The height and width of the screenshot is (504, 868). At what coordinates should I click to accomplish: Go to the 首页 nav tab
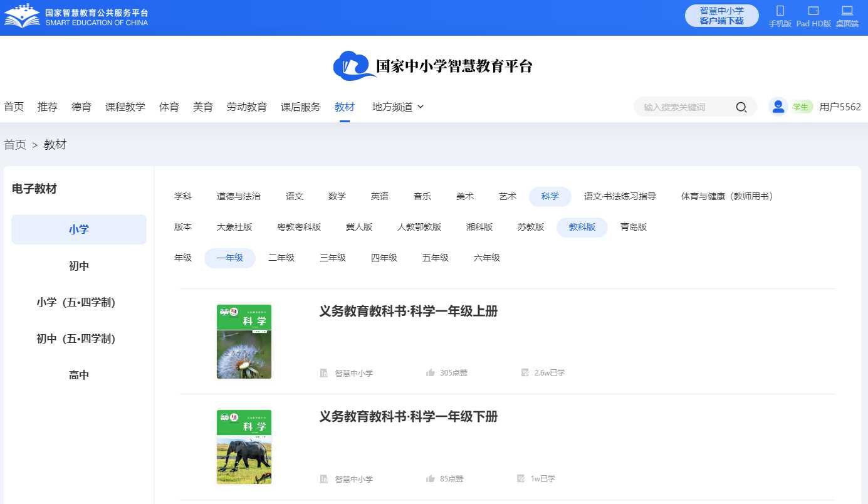[14, 107]
